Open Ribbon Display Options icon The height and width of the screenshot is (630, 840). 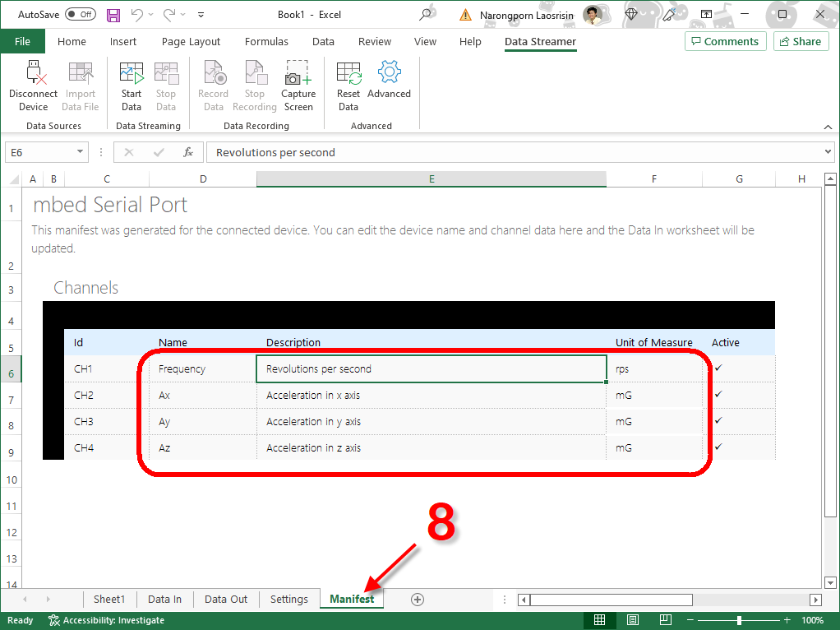(x=707, y=15)
